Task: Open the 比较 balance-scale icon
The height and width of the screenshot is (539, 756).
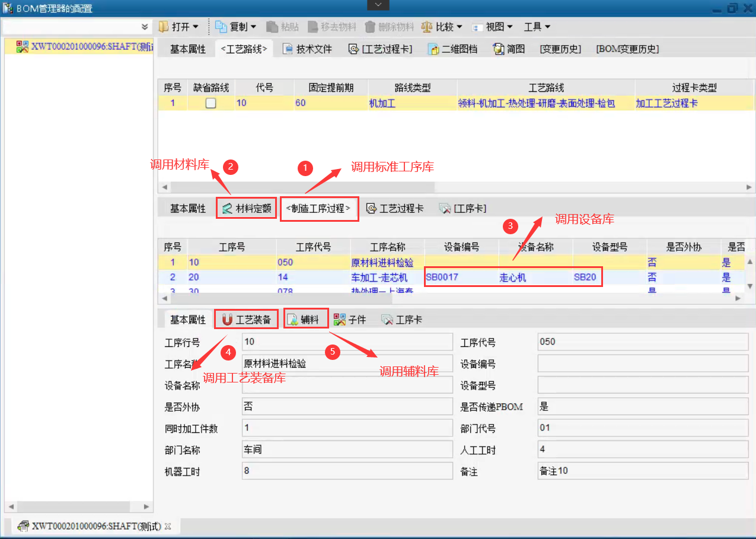Action: (427, 27)
